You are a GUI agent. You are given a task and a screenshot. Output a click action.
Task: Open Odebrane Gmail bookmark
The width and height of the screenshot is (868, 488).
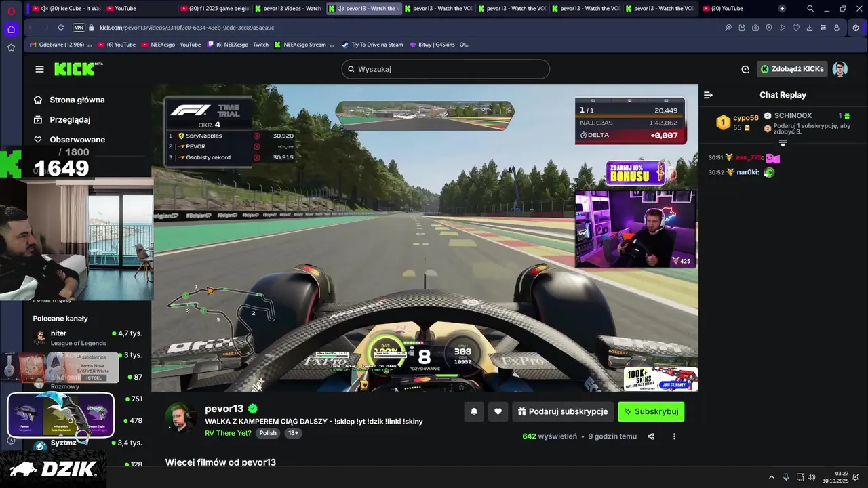pos(61,45)
